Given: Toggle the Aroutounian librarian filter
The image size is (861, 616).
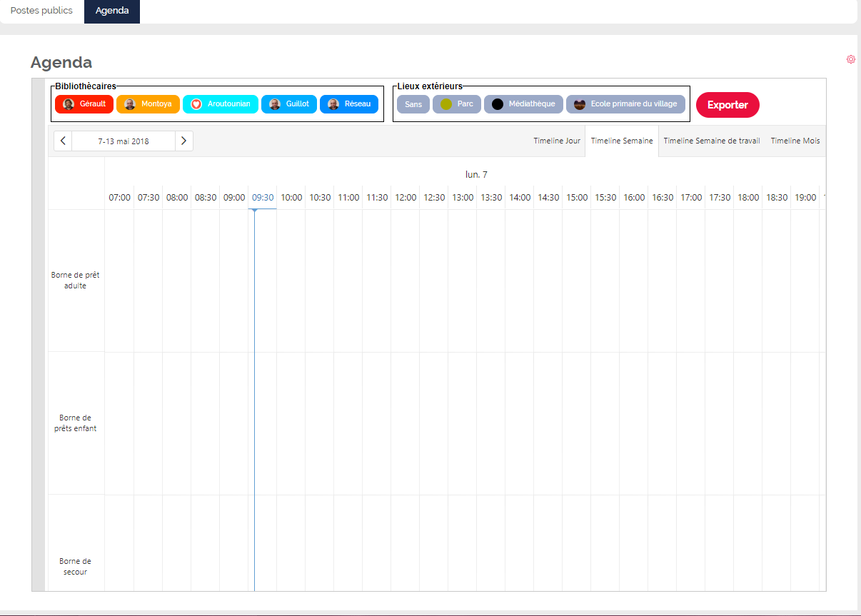Looking at the screenshot, I should (221, 104).
